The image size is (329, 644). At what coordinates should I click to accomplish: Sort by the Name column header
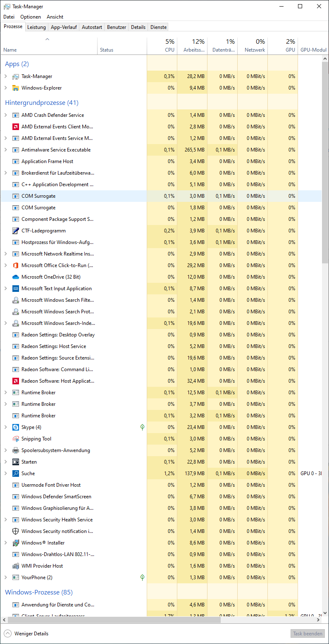click(x=49, y=46)
